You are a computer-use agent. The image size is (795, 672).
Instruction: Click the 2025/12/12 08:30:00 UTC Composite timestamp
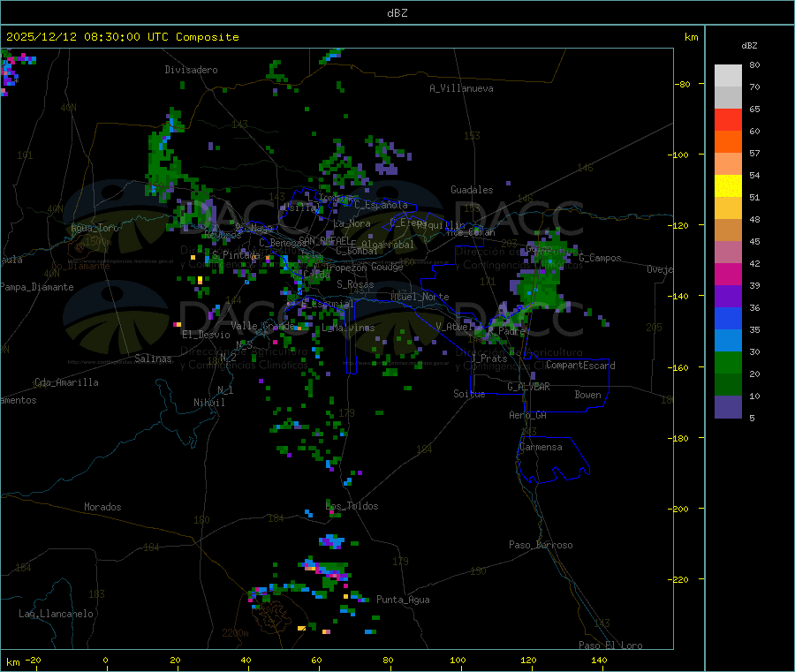click(122, 37)
